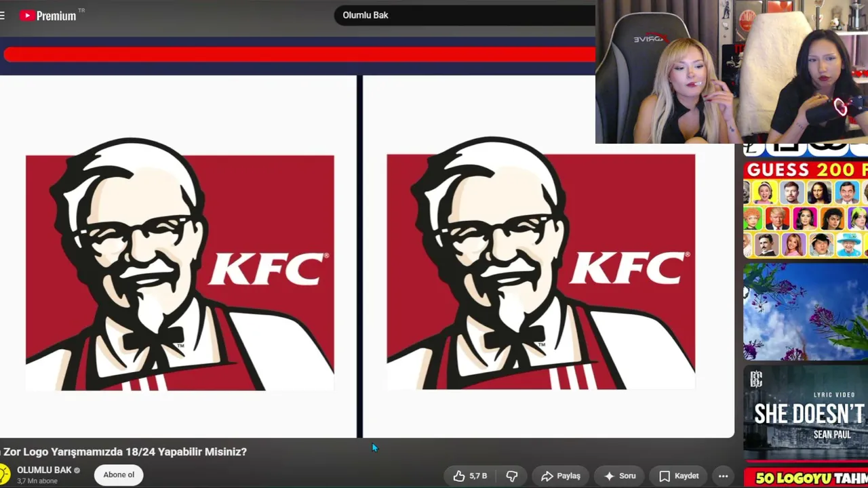The image size is (868, 488).
Task: Click the left KFC logo in the video
Action: point(180,264)
